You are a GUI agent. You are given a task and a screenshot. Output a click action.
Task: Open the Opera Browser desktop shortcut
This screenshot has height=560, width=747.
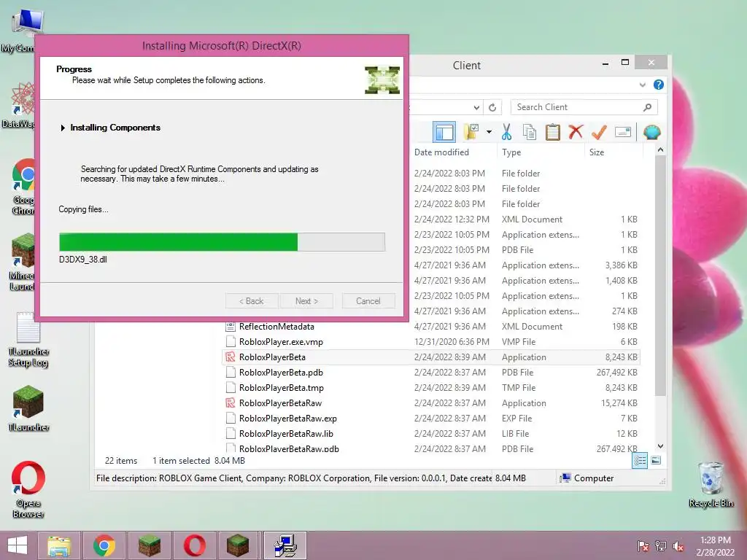point(28,489)
